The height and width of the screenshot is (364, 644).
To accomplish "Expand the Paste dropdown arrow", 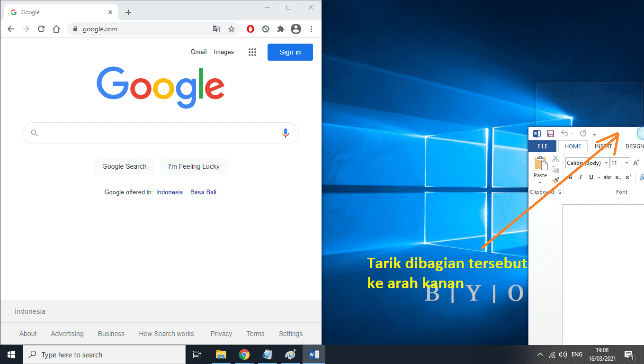I will pyautogui.click(x=540, y=182).
